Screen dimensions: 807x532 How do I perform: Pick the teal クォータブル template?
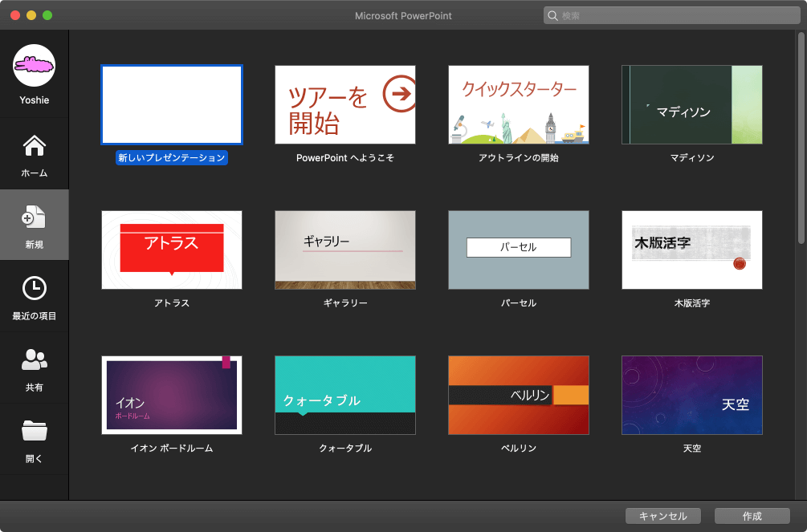point(345,395)
